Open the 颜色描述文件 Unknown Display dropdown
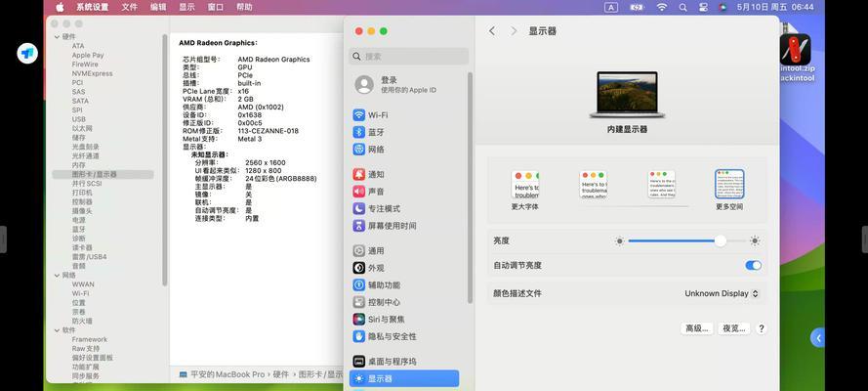Viewport: 868px width, 391px height. point(722,293)
